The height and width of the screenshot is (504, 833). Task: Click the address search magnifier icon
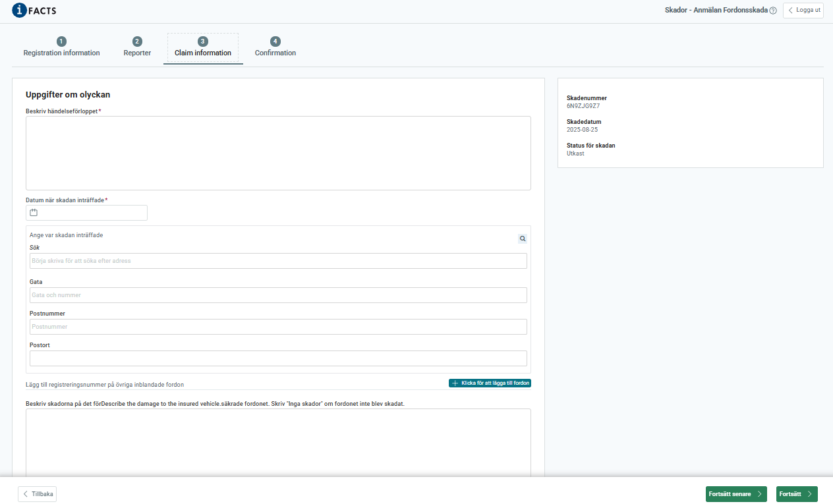pyautogui.click(x=522, y=239)
